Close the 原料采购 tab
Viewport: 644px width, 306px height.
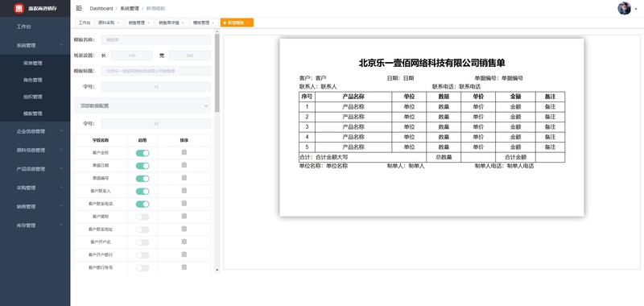point(118,23)
